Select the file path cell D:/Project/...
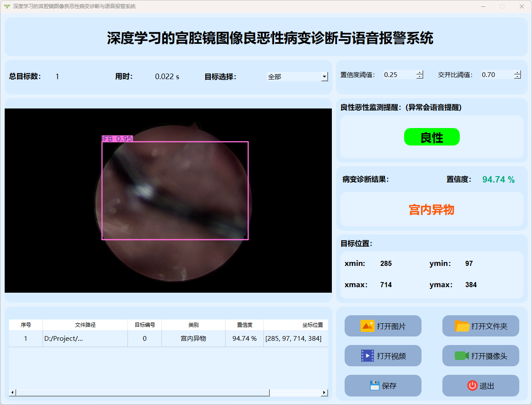The height and width of the screenshot is (405, 532). pyautogui.click(x=85, y=339)
